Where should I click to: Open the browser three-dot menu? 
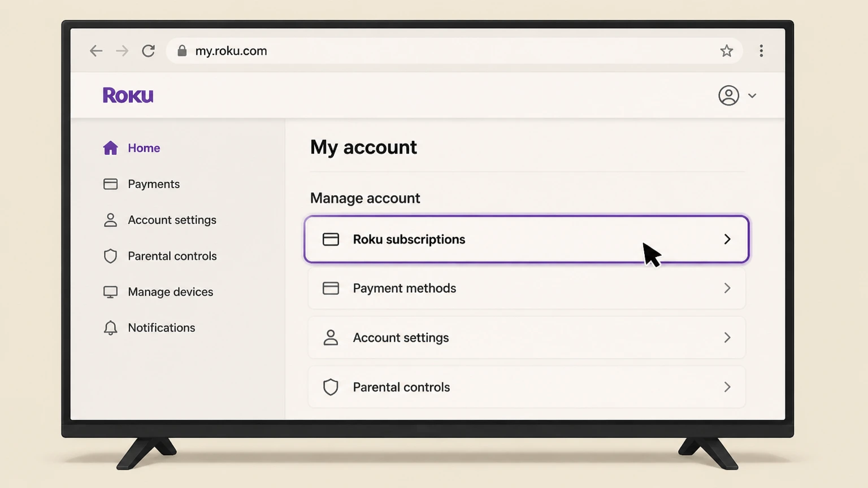tap(761, 51)
